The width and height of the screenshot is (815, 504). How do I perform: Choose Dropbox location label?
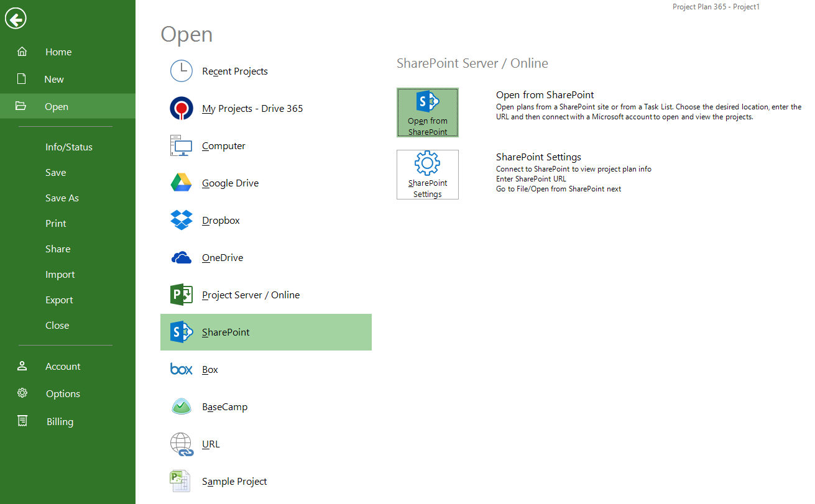(221, 221)
